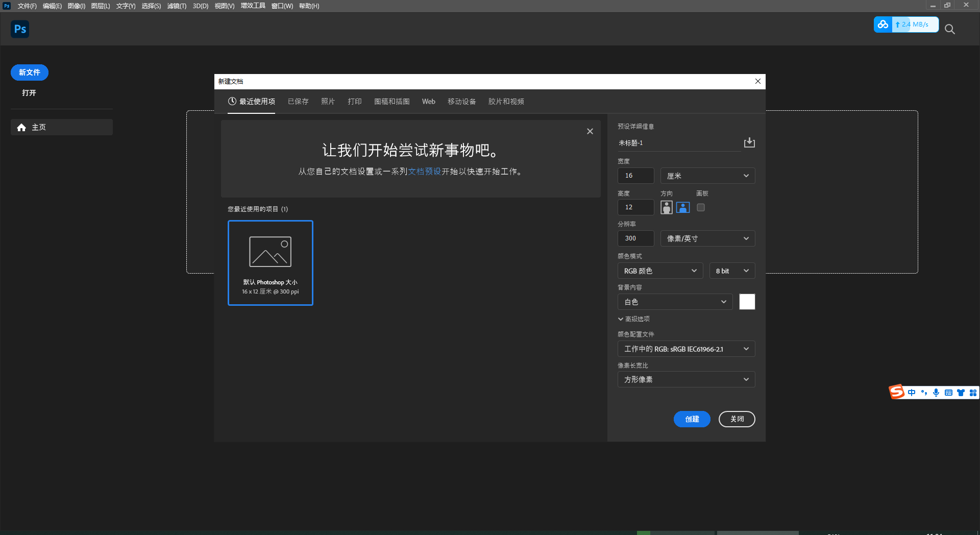The height and width of the screenshot is (535, 980).
Task: Open the 窗口(W) menu
Action: point(282,6)
